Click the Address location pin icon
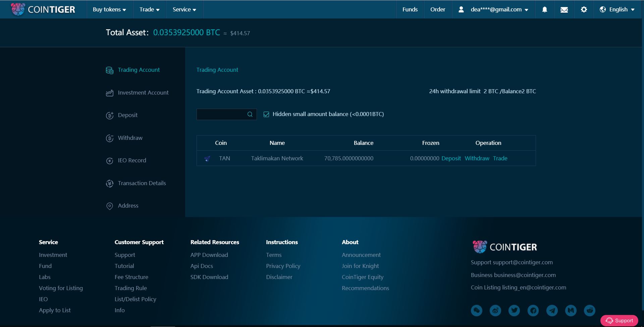This screenshot has height=327, width=644. pyautogui.click(x=110, y=206)
